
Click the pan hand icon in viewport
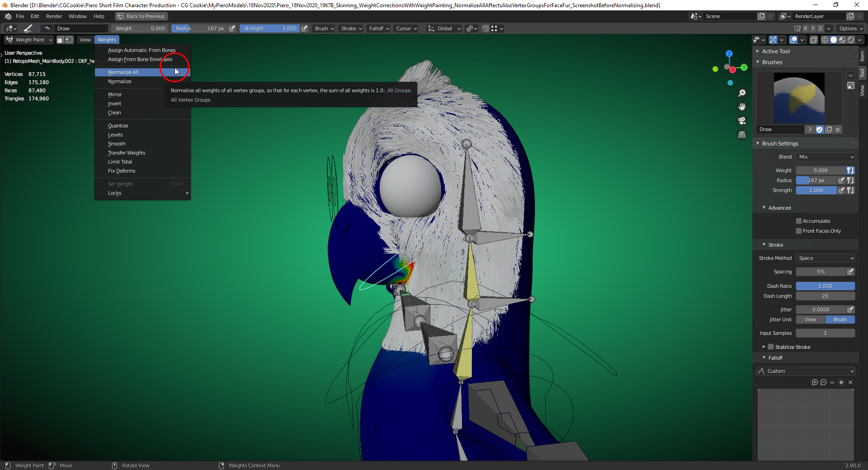(742, 107)
